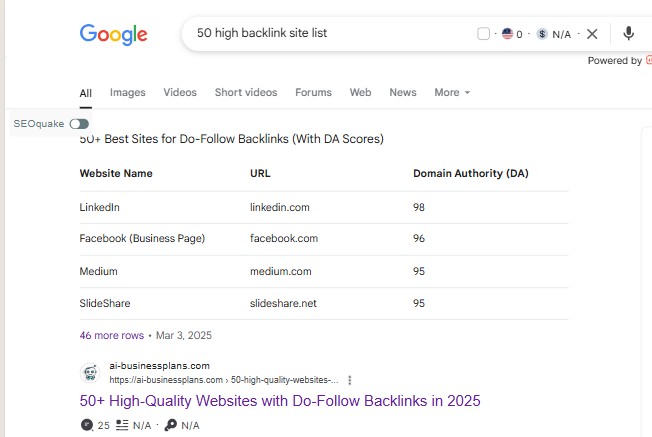Click the Google logo
This screenshot has height=437, width=652.
point(114,34)
